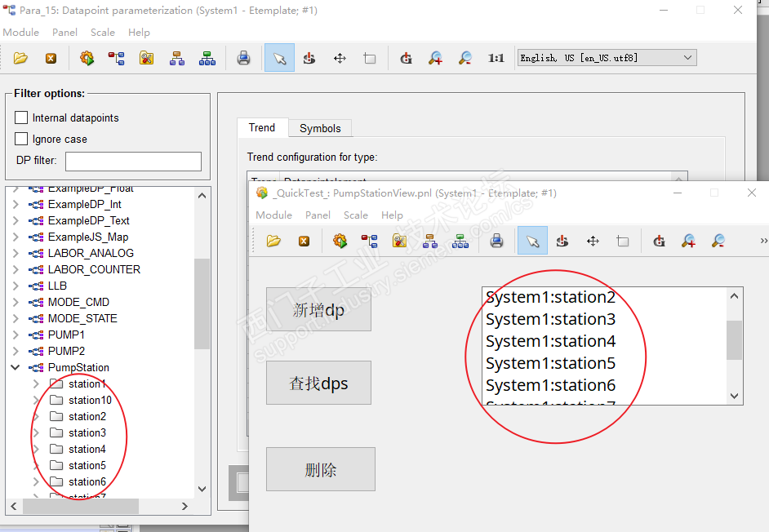Enable the Ignore case checkbox

coord(21,140)
